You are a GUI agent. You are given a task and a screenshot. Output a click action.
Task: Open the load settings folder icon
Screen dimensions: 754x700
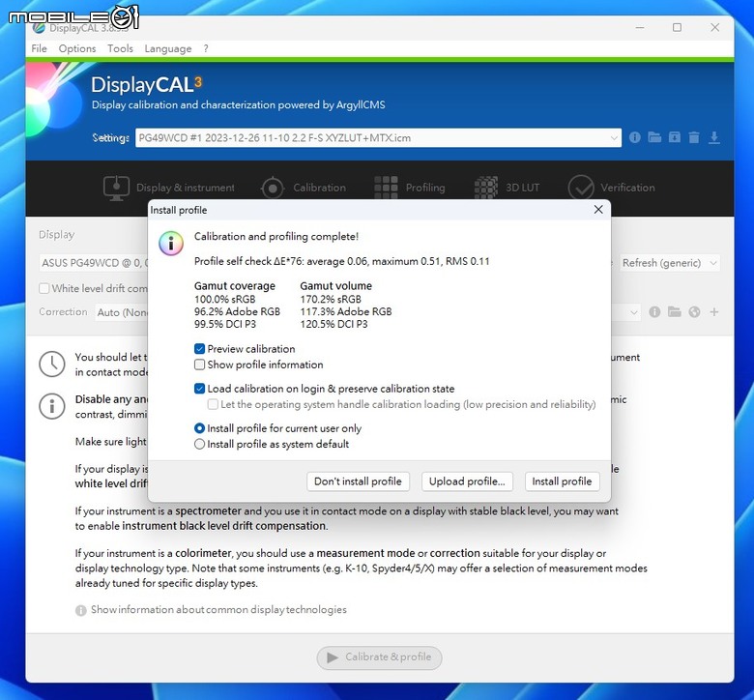coord(654,137)
